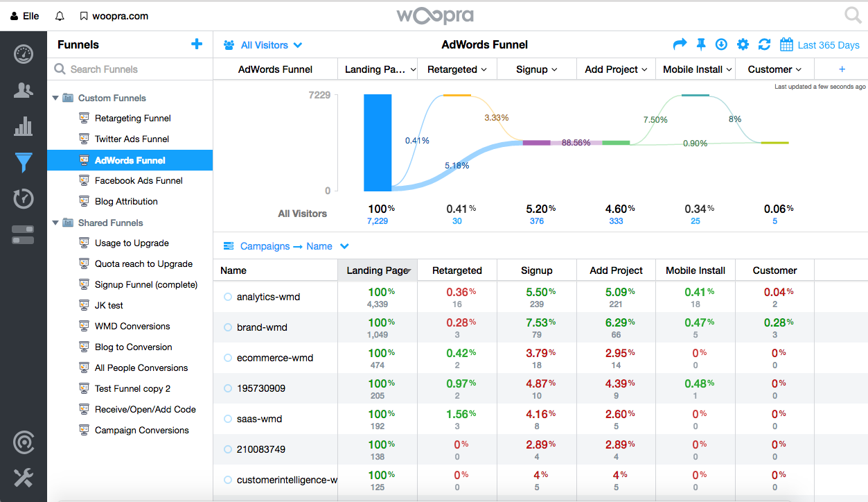This screenshot has width=868, height=502.
Task: Pin the AdWords Funnel report
Action: coord(701,44)
